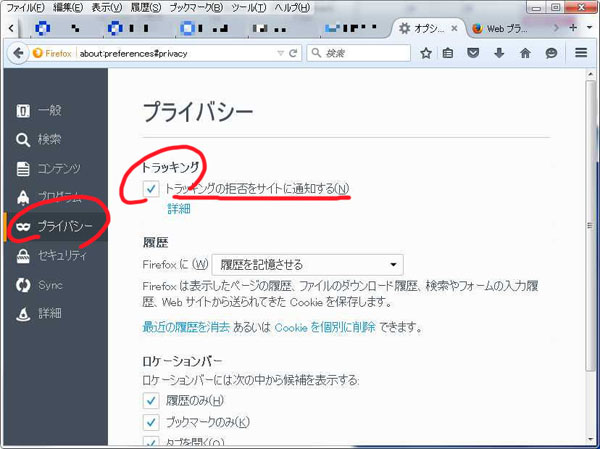Open the downloads arrow icon
Screen dimensions: 600x449
[x=499, y=53]
